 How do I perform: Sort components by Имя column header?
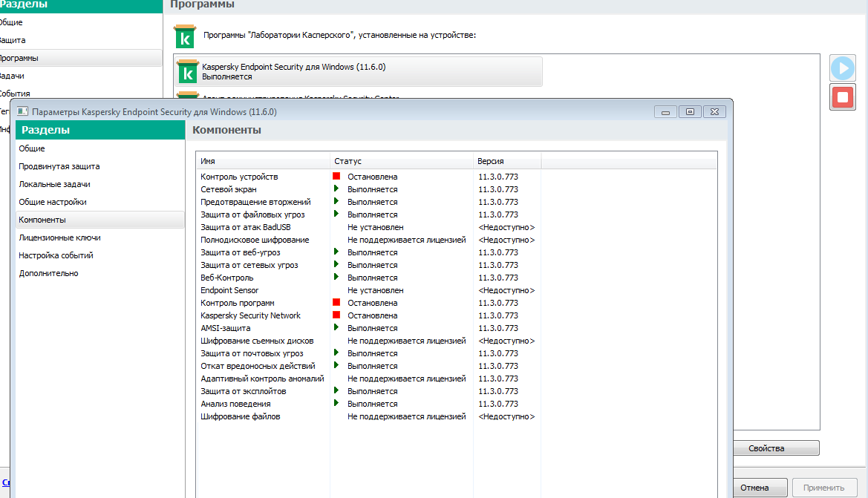click(x=263, y=161)
